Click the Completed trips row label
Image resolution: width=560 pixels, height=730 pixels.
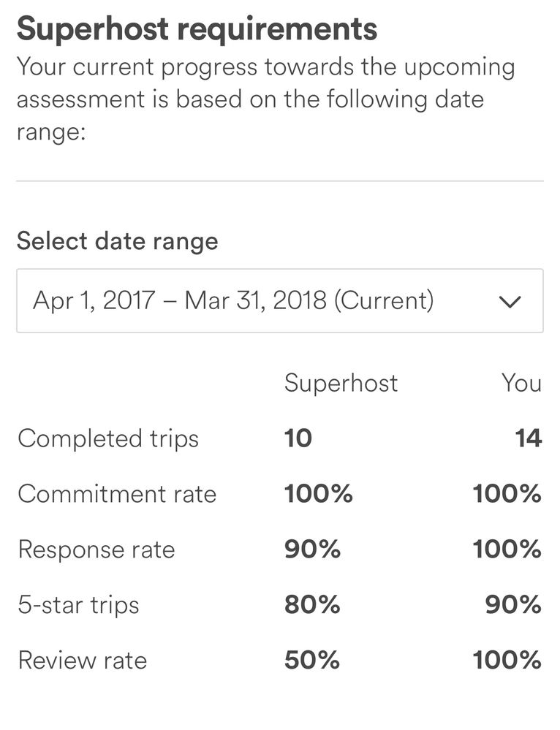pyautogui.click(x=108, y=438)
